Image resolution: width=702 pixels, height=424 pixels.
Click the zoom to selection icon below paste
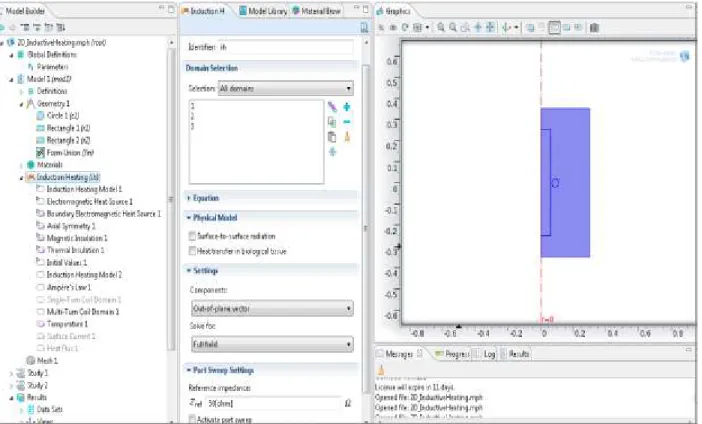pos(332,152)
